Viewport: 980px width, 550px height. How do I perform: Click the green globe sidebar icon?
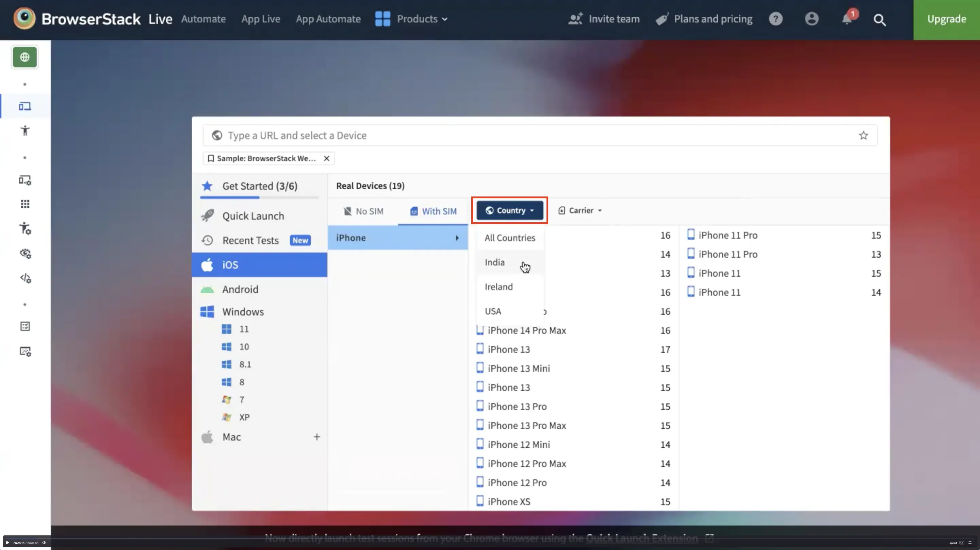coord(25,57)
